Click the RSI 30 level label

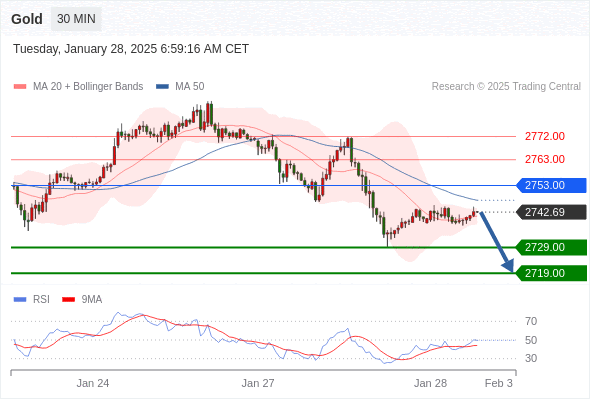[531, 358]
